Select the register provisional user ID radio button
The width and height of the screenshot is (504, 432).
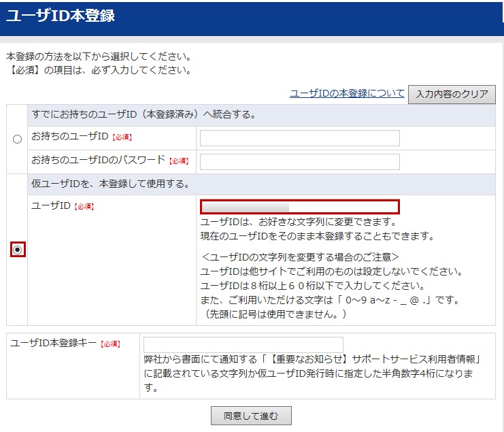click(18, 250)
